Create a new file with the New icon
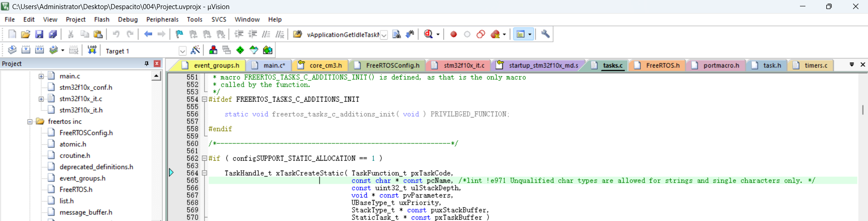The width and height of the screenshot is (868, 221). (12, 34)
